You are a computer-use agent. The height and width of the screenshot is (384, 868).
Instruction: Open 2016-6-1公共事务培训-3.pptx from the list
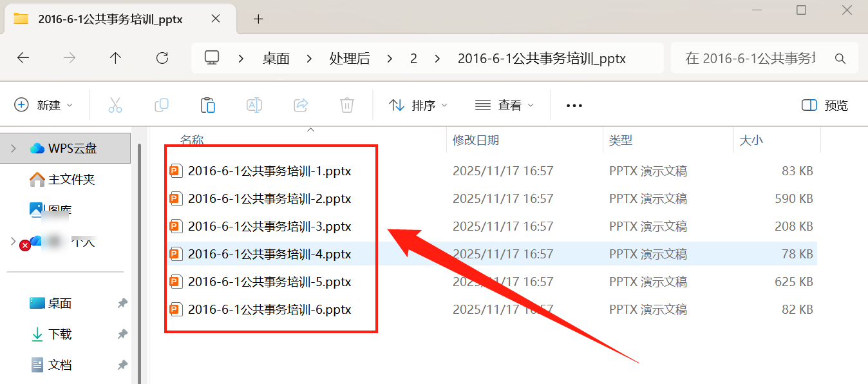coord(270,226)
